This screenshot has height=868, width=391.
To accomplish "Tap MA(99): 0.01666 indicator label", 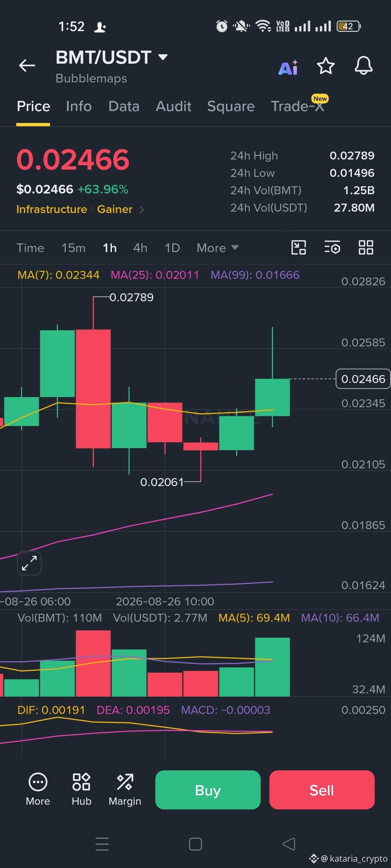I will [x=255, y=275].
